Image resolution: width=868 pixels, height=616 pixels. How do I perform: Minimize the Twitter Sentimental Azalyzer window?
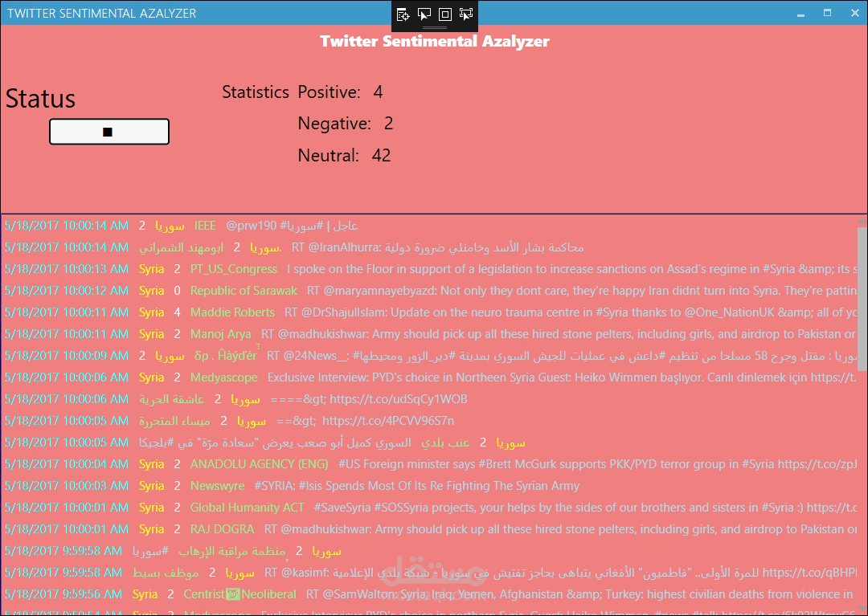click(x=800, y=14)
